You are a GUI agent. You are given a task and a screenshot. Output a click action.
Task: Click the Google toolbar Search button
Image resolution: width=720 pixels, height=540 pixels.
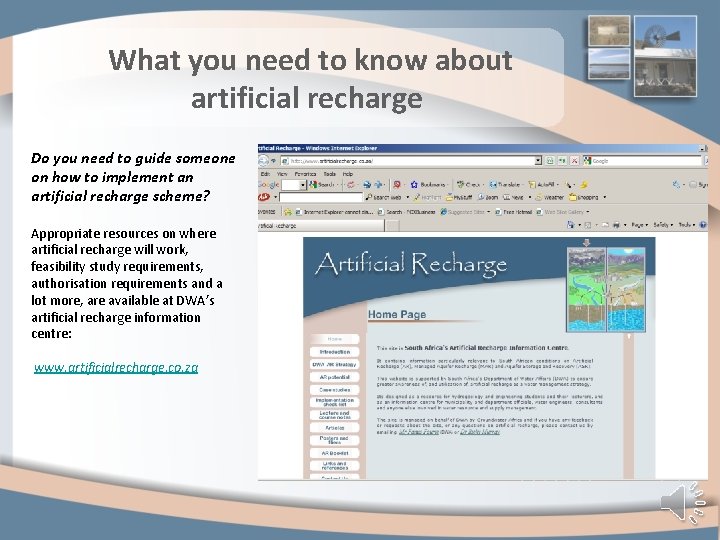322,185
